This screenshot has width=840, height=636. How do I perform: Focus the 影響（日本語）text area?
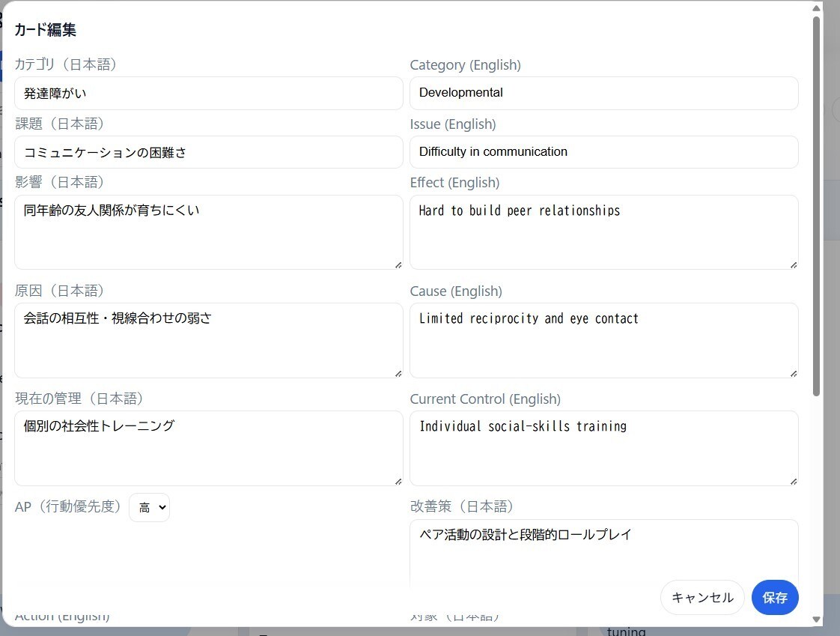tap(208, 232)
